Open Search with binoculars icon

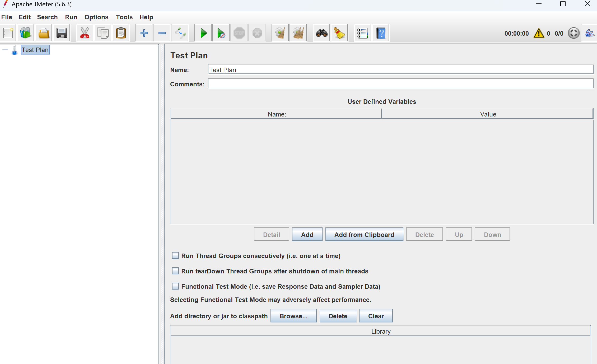pyautogui.click(x=321, y=33)
